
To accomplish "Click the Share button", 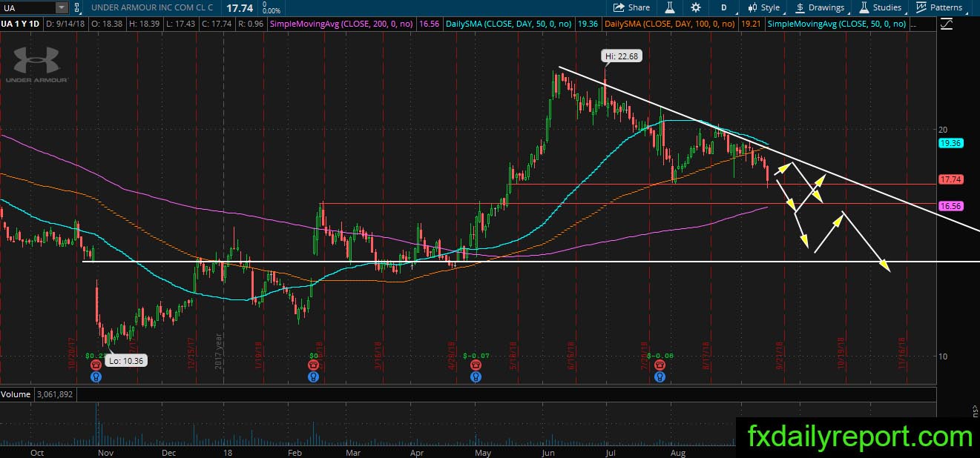I will [x=632, y=7].
